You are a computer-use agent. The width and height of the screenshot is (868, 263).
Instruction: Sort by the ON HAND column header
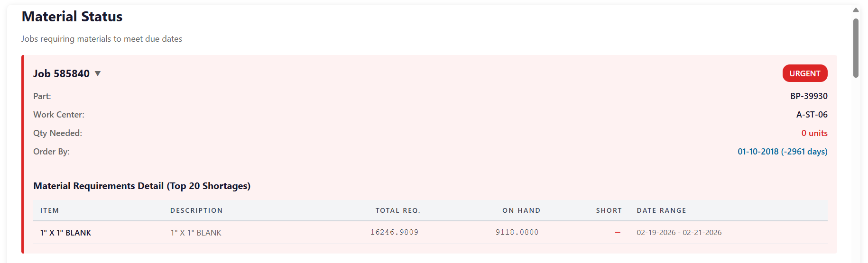[521, 210]
